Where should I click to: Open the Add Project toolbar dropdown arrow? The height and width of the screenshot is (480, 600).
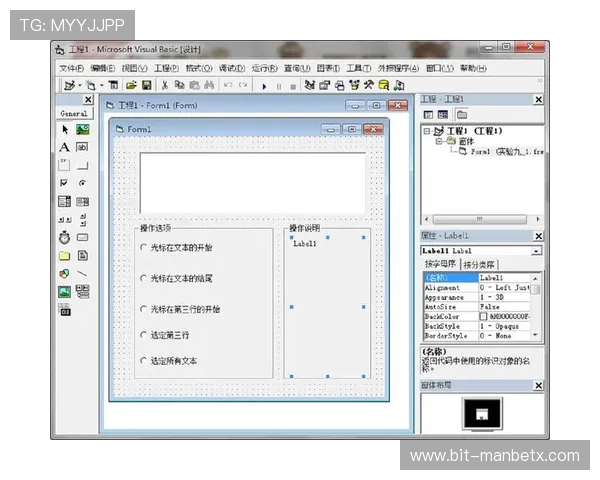click(80, 85)
